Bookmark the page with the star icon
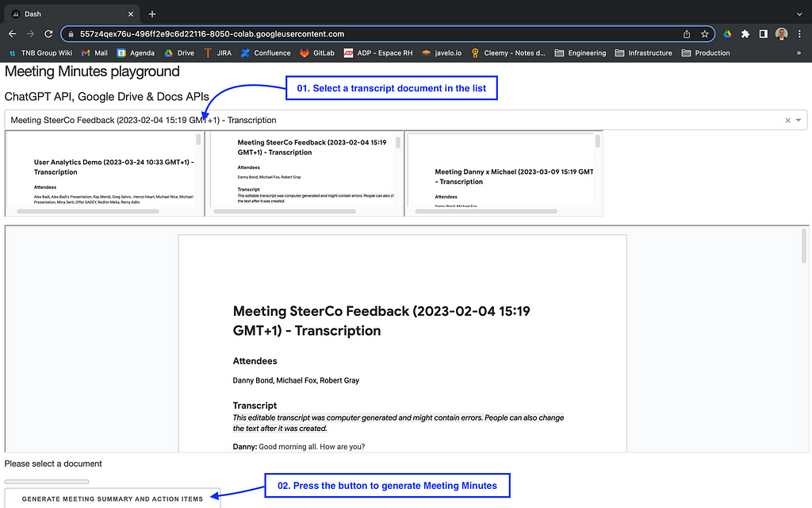812x508 pixels. coord(705,34)
